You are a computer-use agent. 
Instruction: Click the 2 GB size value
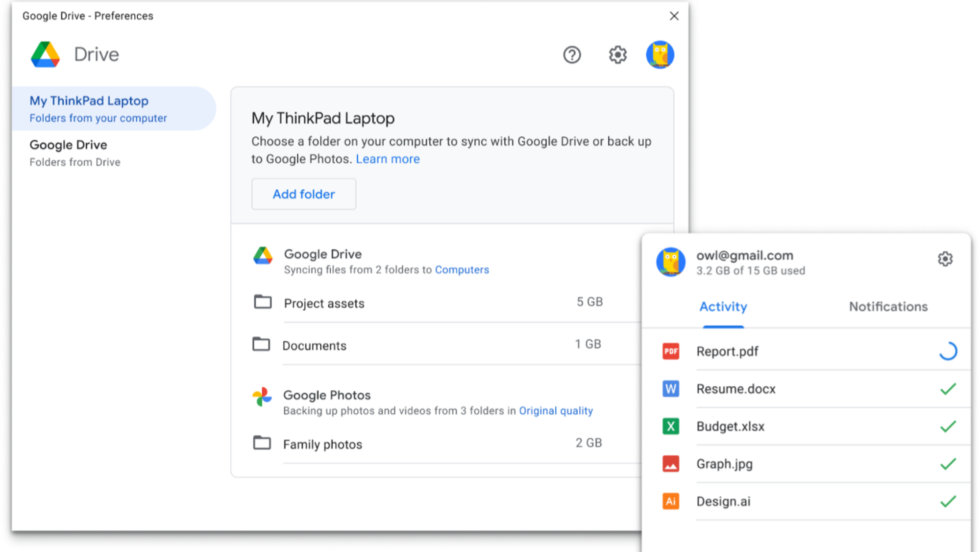click(588, 443)
